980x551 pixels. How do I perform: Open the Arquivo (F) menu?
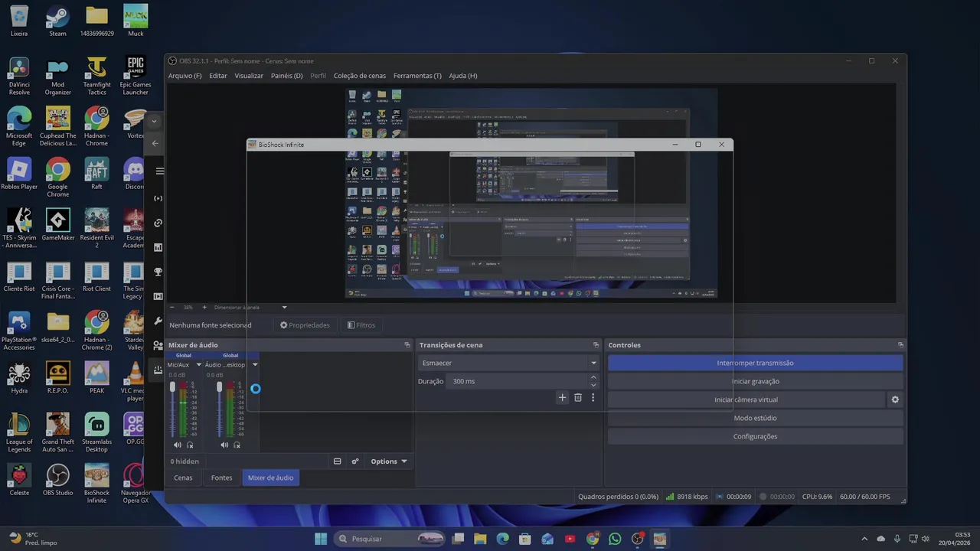[x=185, y=76]
